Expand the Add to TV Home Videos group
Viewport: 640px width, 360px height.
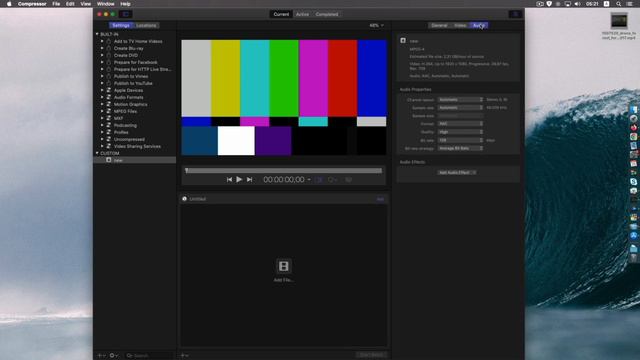[102, 41]
